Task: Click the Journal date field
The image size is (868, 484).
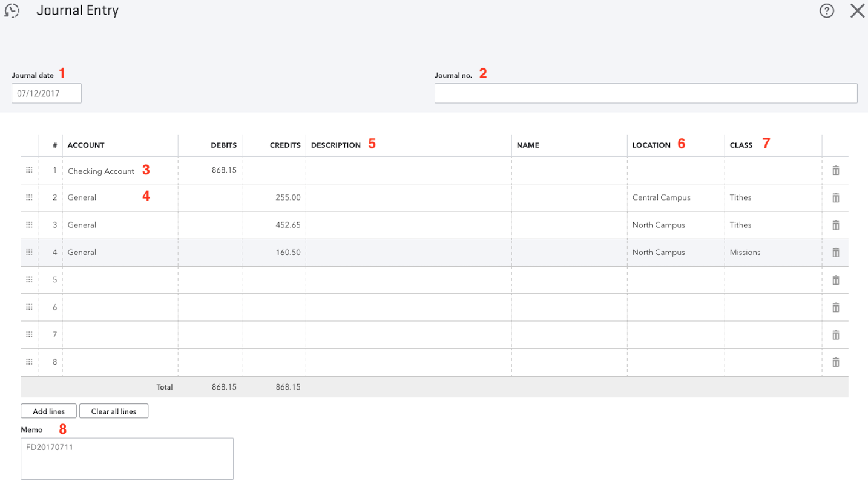Action: pyautogui.click(x=46, y=94)
